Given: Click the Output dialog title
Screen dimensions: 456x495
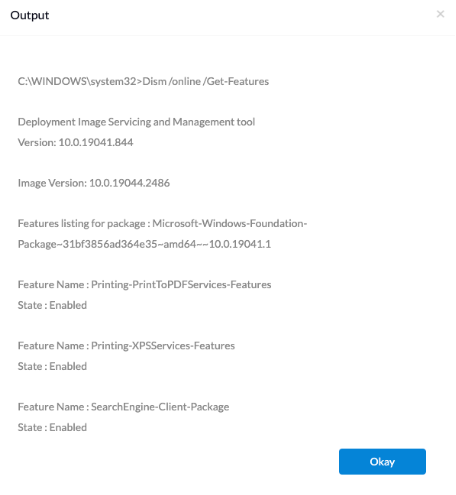Looking at the screenshot, I should pos(30,15).
